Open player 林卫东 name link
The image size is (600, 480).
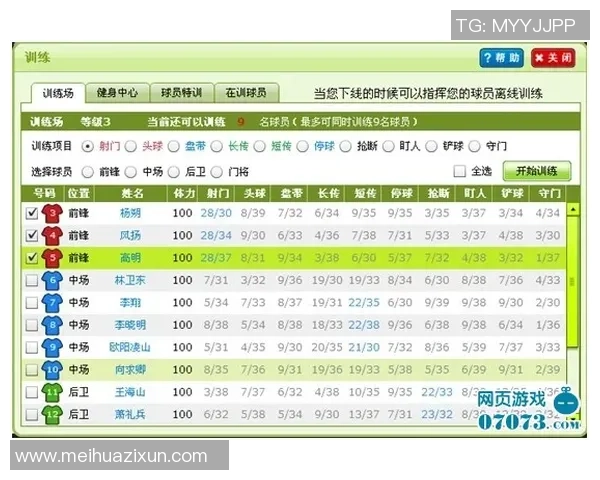pyautogui.click(x=130, y=280)
